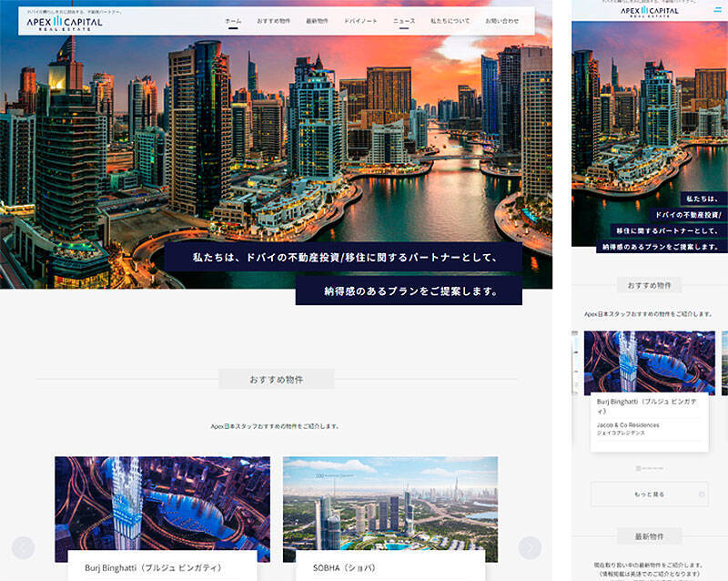Click Jacob & Co Residences text in mobile card

pyautogui.click(x=628, y=425)
